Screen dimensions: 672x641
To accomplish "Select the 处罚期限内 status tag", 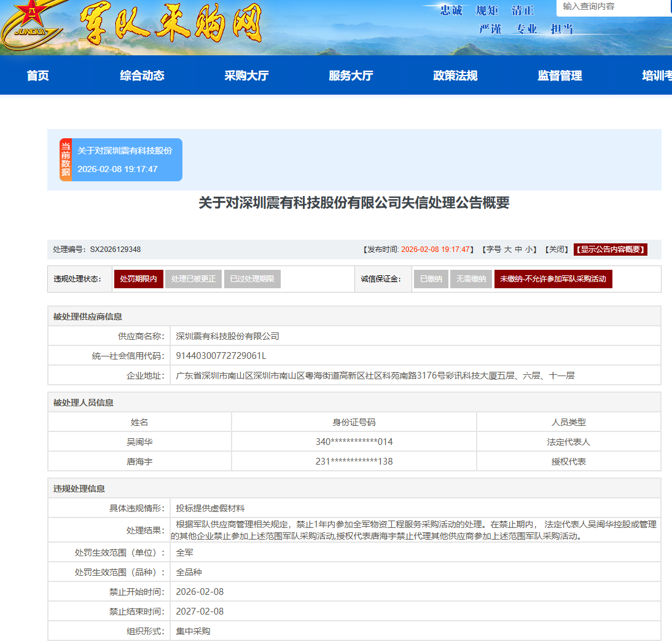I will click(138, 278).
